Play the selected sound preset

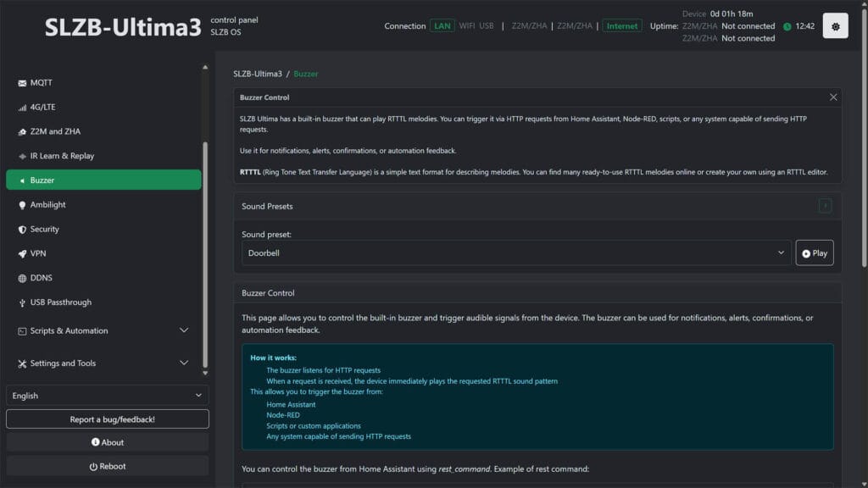814,252
